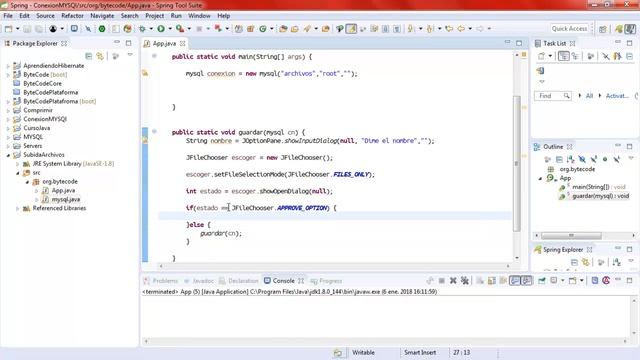This screenshot has height=360, width=640.
Task: Open the Source menu
Action: pyautogui.click(x=45, y=16)
